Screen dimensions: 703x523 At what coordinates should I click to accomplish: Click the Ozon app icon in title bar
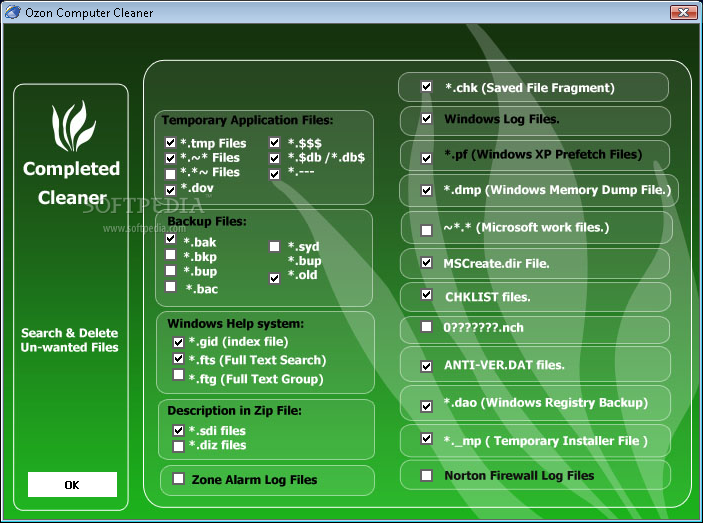pyautogui.click(x=12, y=12)
